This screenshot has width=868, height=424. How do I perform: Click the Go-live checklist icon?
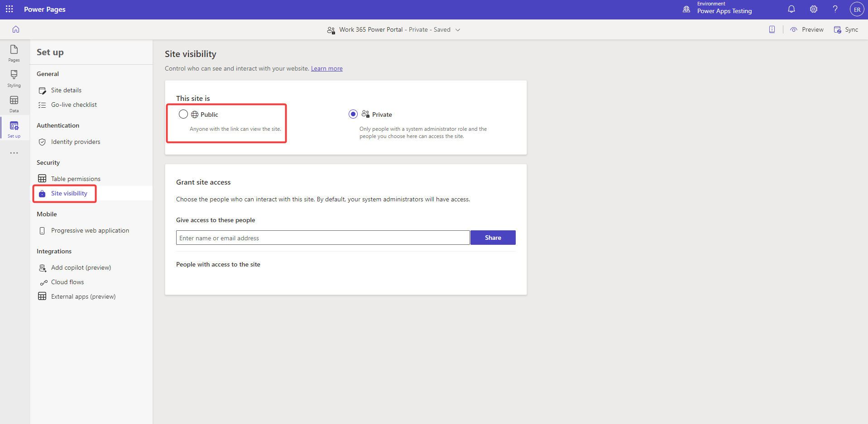(x=42, y=105)
